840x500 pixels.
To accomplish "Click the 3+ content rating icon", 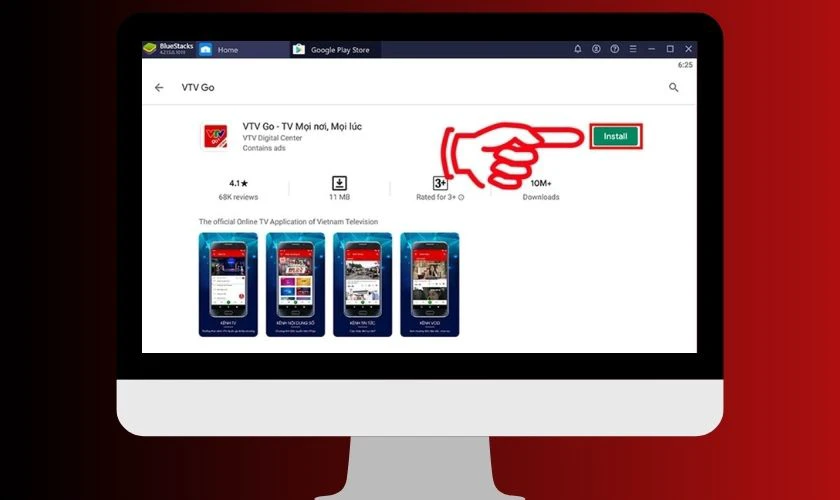I will (x=440, y=183).
